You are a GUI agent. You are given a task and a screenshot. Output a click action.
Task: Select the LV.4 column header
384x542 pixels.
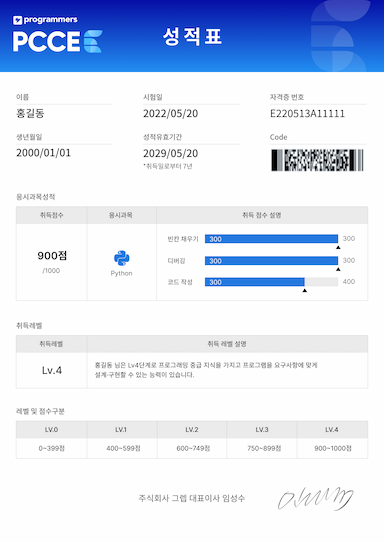point(332,430)
